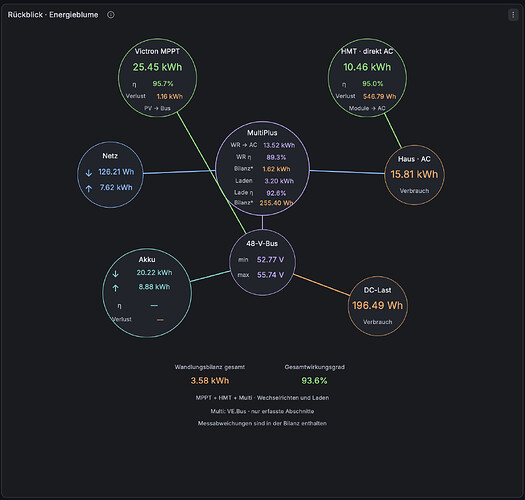Screen dimensions: 525x500
Task: Click the Akku charge down arrow
Action: [x=116, y=274]
